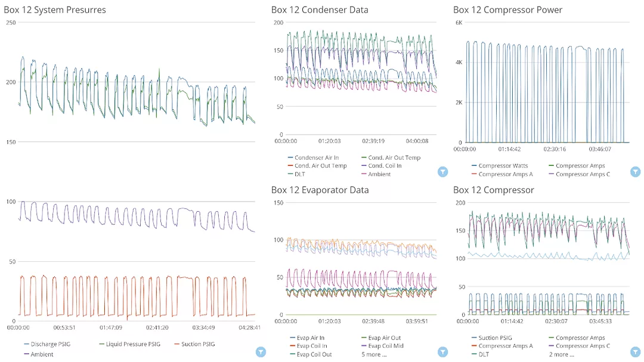Click the 6K axis label in Compressor Power
Image resolution: width=644 pixels, height=362 pixels.
(459, 23)
